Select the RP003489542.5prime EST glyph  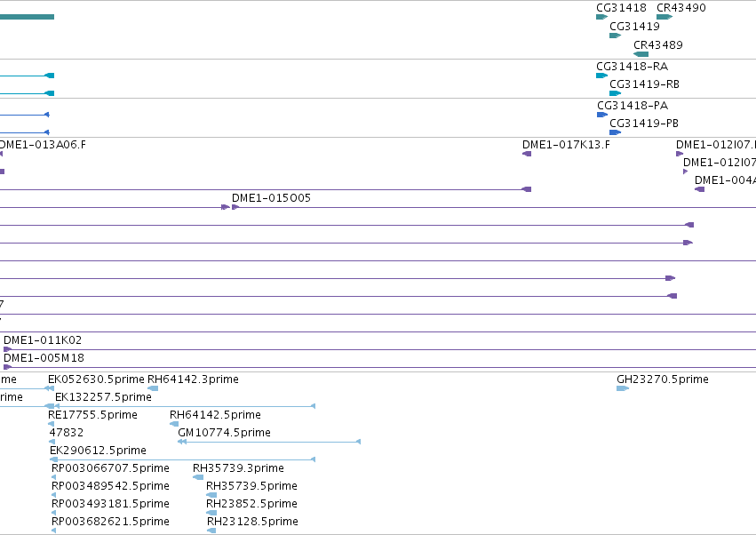point(53,495)
